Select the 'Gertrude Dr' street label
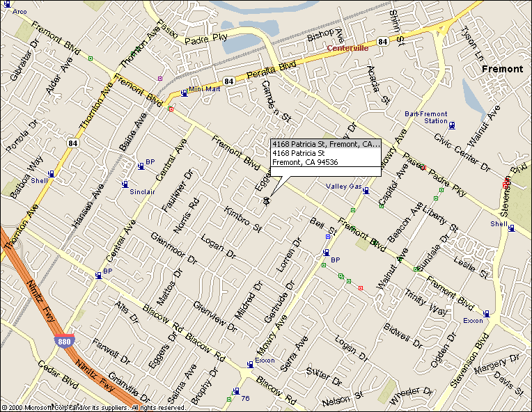 point(279,302)
